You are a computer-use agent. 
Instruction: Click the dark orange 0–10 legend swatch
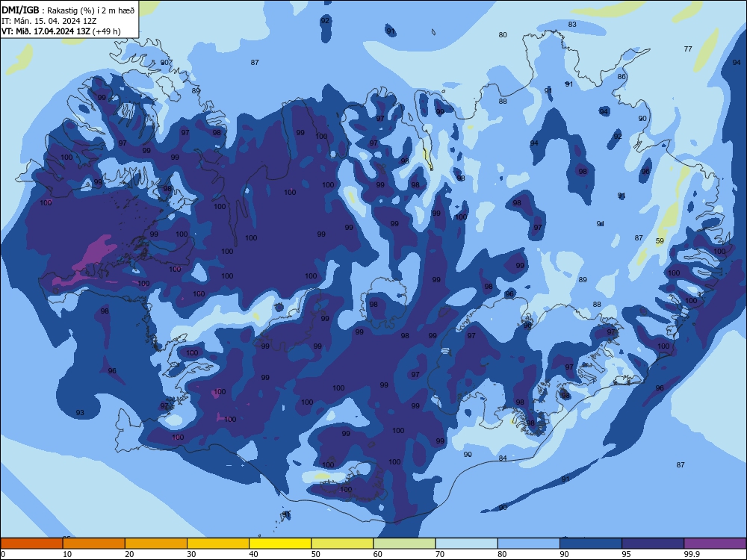(x=31, y=544)
